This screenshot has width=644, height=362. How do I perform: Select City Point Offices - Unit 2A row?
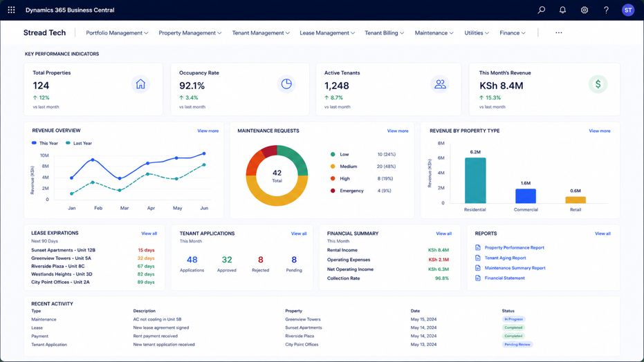point(93,282)
